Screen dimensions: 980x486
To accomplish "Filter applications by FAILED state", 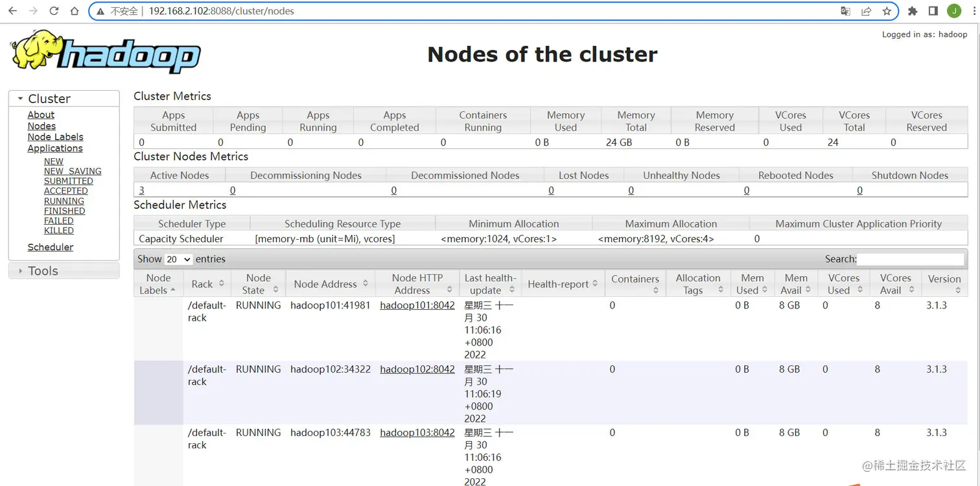I will (59, 220).
